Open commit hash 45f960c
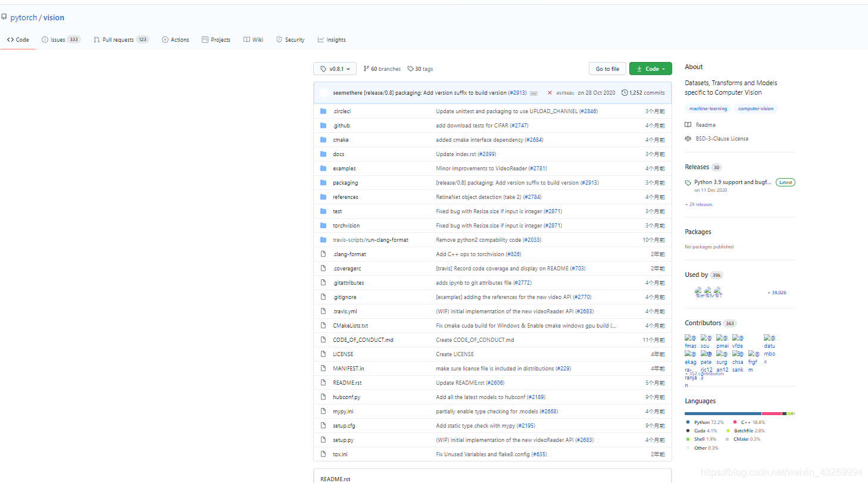Screen dimensions: 868x483 tap(565, 94)
